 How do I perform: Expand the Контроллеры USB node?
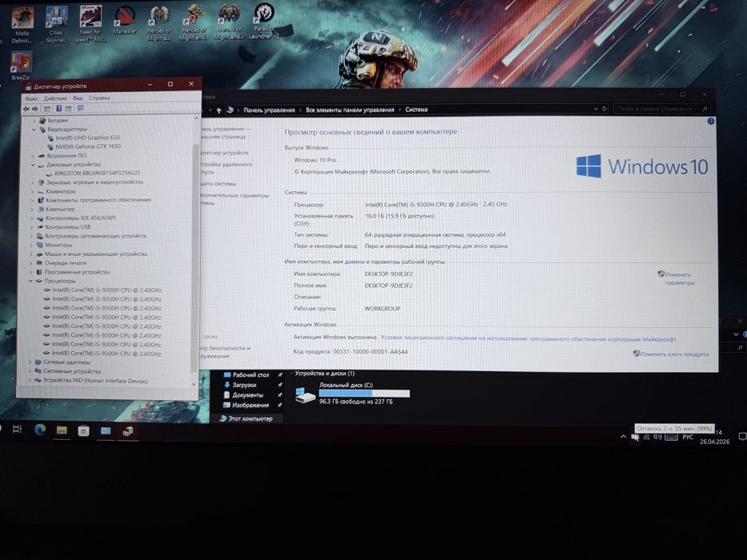(32, 227)
